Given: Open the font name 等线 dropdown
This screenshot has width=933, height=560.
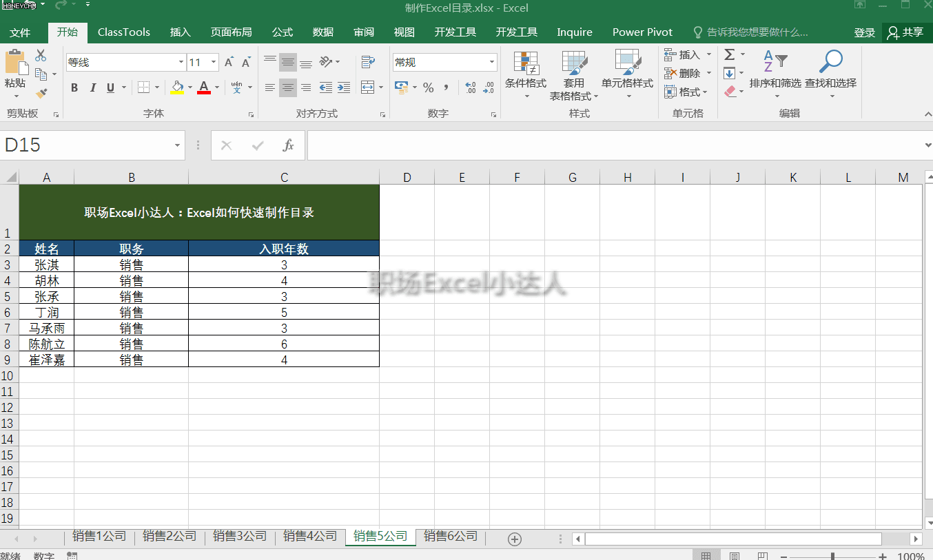Looking at the screenshot, I should [x=181, y=63].
